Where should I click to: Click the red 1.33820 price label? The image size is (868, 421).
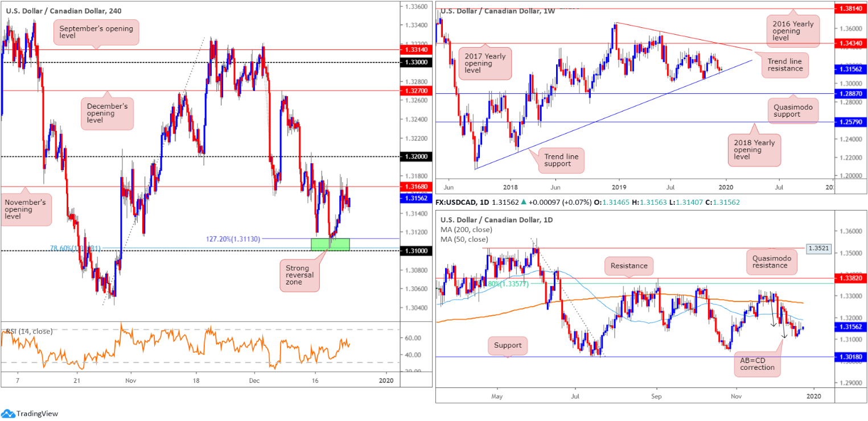point(850,278)
